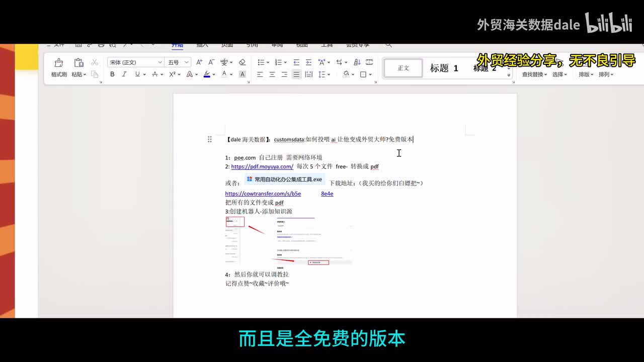Toggle Bold formatting
The width and height of the screenshot is (644, 362).
(112, 74)
